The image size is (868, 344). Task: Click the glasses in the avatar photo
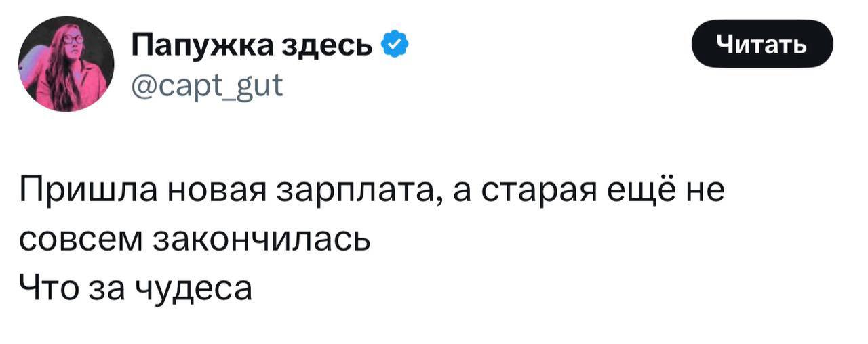(73, 39)
